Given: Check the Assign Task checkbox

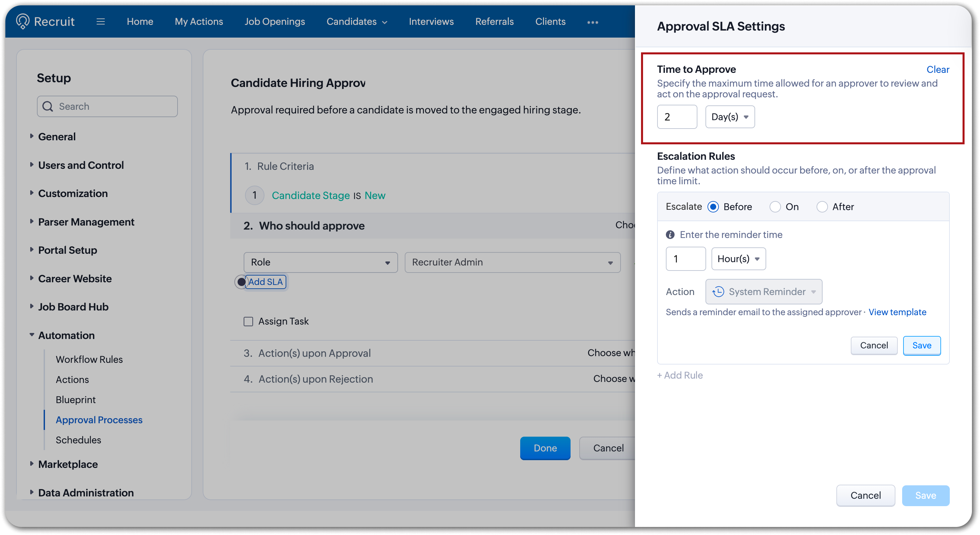Looking at the screenshot, I should tap(248, 321).
